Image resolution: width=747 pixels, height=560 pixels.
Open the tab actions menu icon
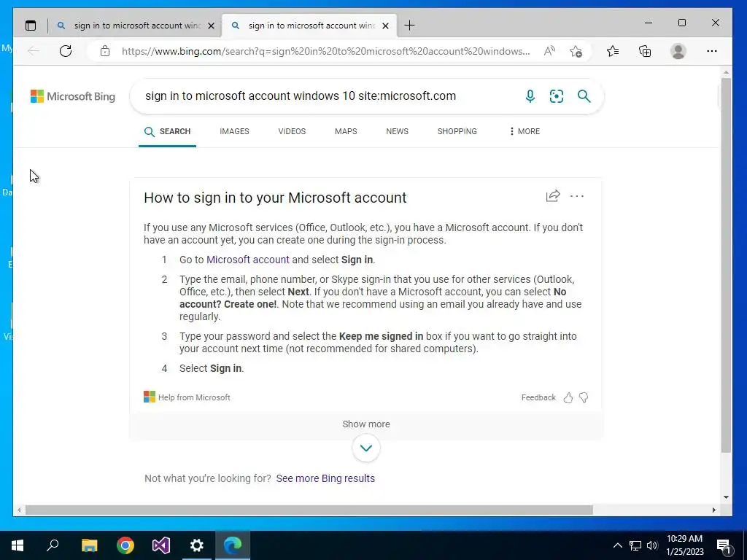(31, 26)
